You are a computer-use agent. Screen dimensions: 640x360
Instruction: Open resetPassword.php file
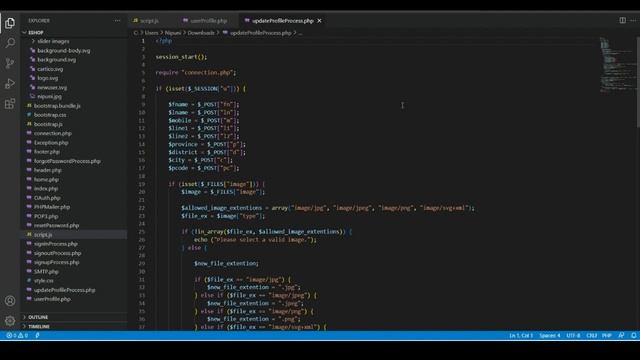click(x=56, y=225)
